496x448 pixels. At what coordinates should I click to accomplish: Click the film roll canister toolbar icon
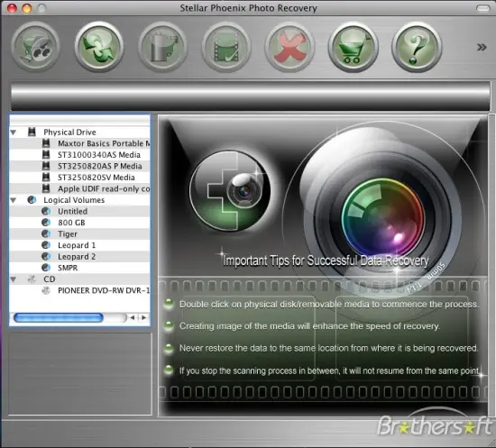(162, 47)
